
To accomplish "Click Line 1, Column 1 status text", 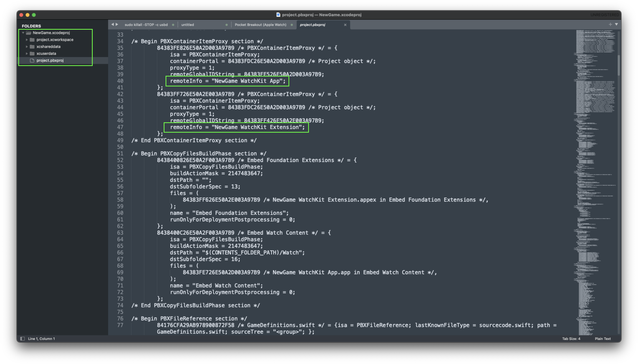I will click(x=41, y=339).
